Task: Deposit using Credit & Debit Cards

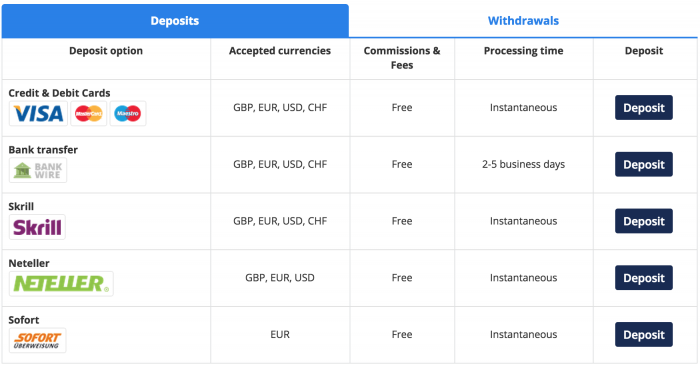Action: click(x=644, y=108)
